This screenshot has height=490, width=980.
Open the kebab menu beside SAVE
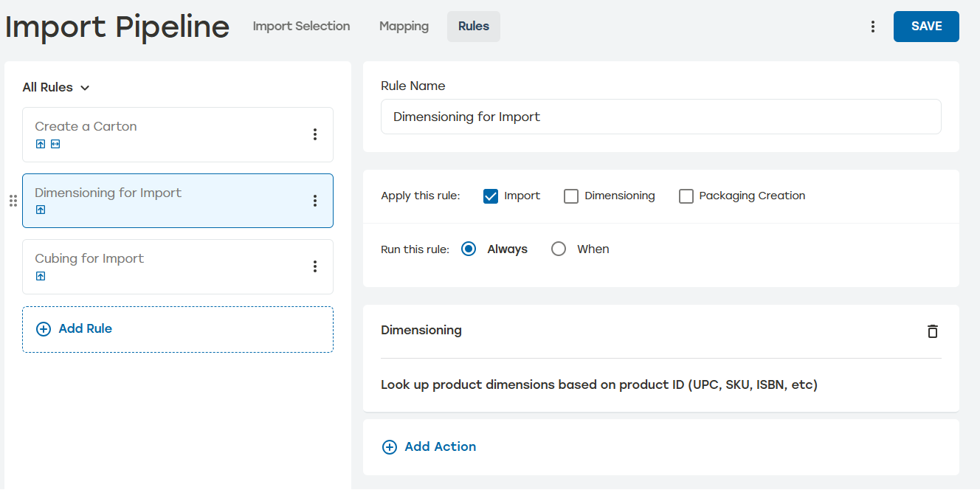coord(873,27)
